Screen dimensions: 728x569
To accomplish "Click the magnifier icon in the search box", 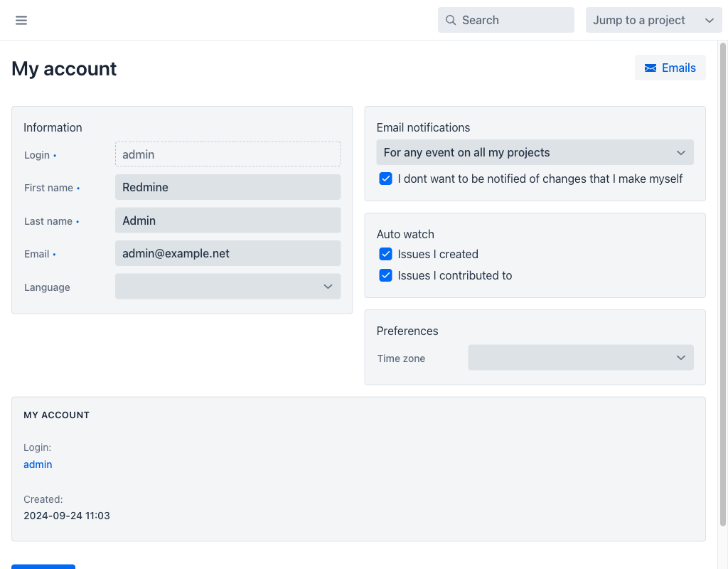I will pyautogui.click(x=450, y=20).
